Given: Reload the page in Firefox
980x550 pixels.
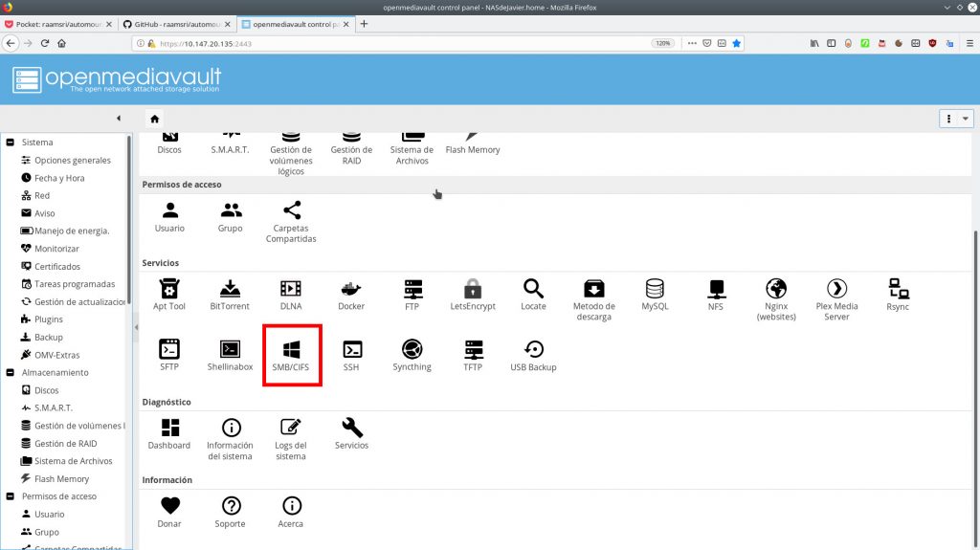Looking at the screenshot, I should point(45,43).
